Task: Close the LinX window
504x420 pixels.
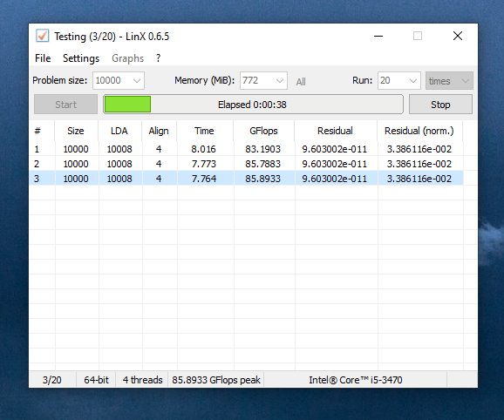Action: [x=458, y=36]
